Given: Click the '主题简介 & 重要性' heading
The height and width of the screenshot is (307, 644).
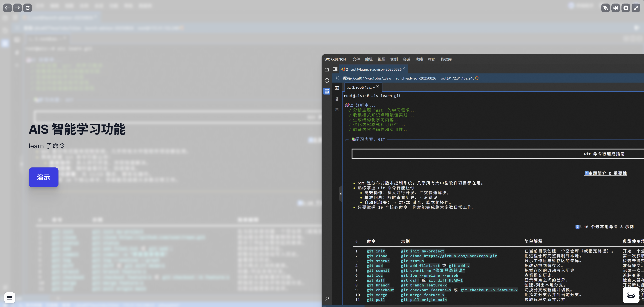Looking at the screenshot, I should pos(608,173).
